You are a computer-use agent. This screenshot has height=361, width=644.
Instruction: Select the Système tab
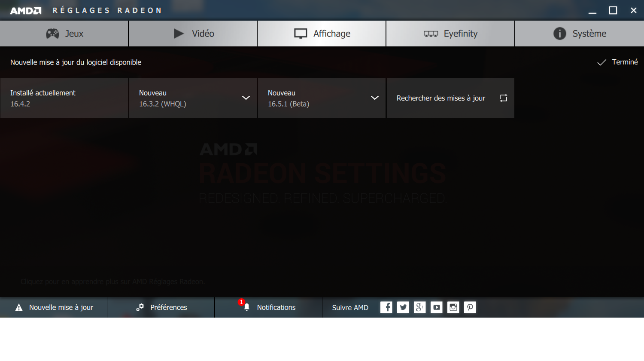(580, 34)
